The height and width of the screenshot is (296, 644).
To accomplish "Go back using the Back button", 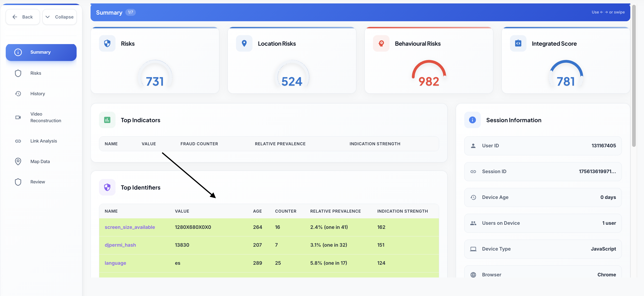I will 22,17.
